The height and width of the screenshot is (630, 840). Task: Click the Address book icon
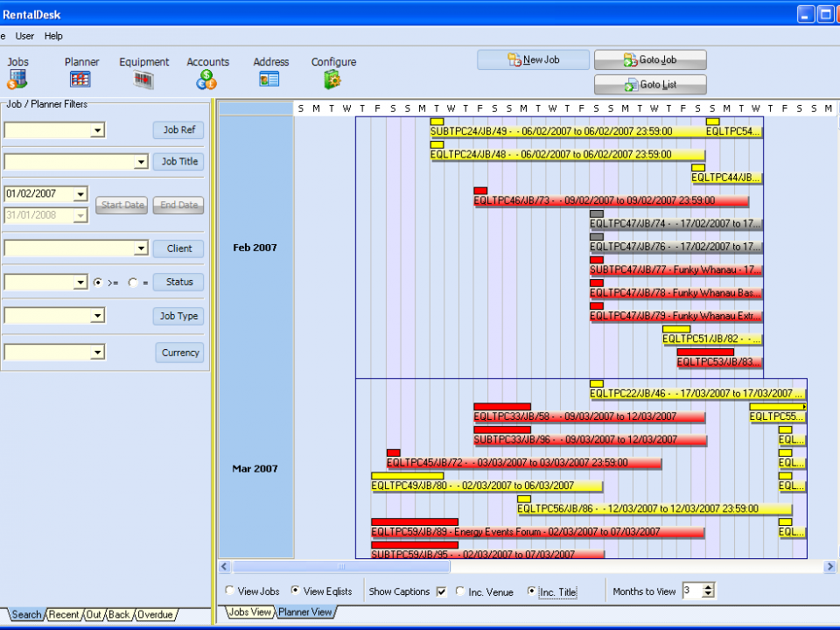pyautogui.click(x=269, y=80)
